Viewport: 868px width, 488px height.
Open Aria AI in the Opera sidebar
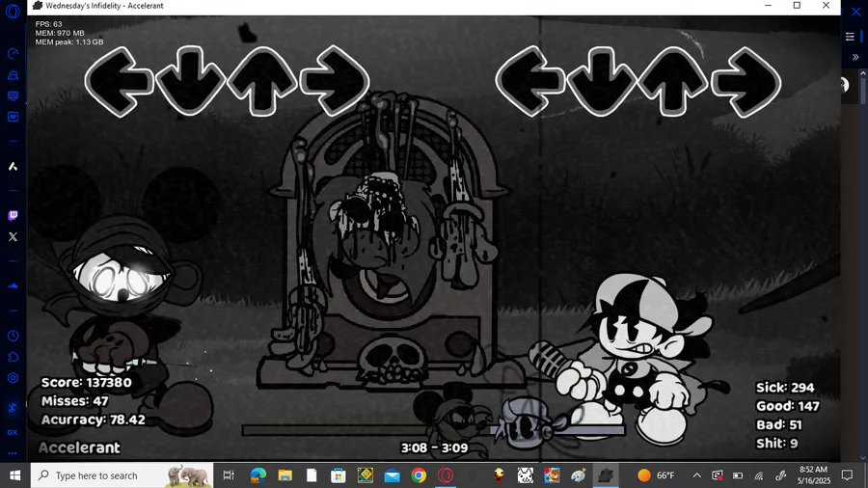pos(13,166)
